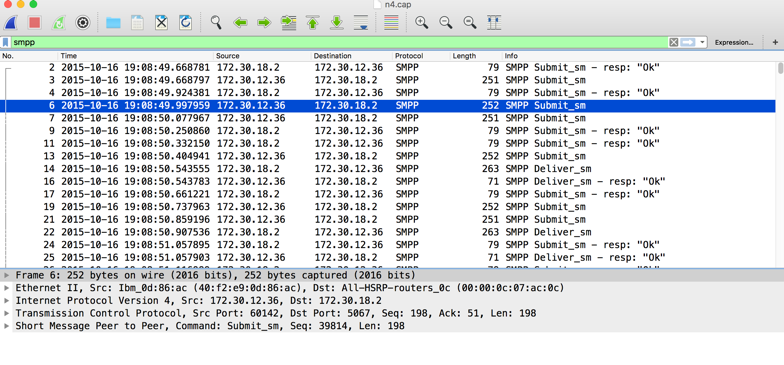Screen dimensions: 784x365
Task: Zoom in packet text
Action: pyautogui.click(x=422, y=22)
